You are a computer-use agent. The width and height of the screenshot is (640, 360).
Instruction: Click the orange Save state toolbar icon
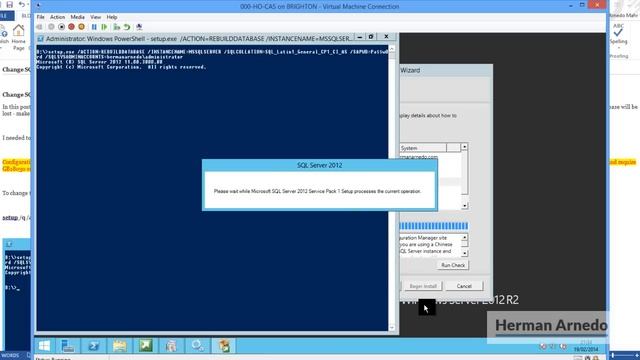click(x=82, y=27)
